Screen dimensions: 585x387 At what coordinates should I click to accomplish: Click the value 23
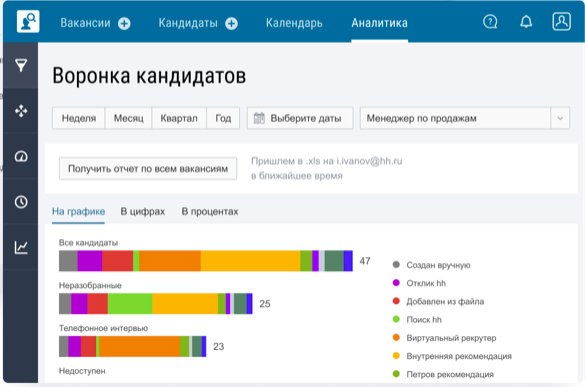218,347
